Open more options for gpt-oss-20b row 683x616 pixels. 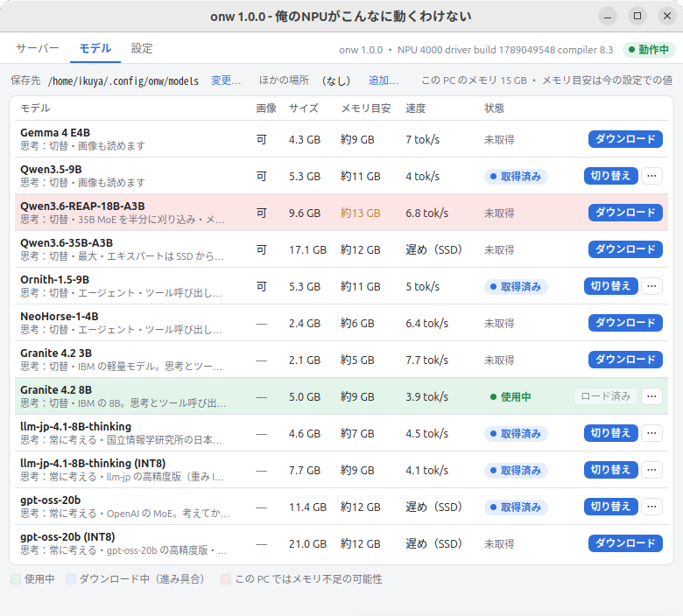pos(651,507)
